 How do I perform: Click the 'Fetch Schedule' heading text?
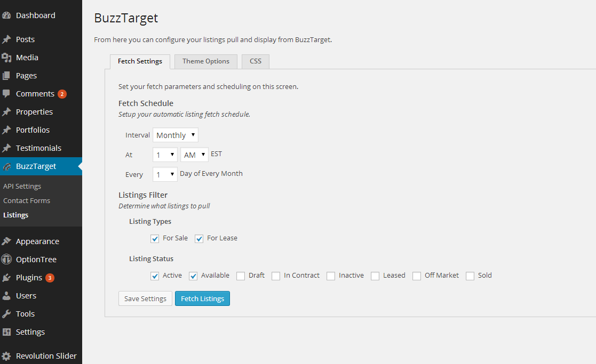[146, 103]
